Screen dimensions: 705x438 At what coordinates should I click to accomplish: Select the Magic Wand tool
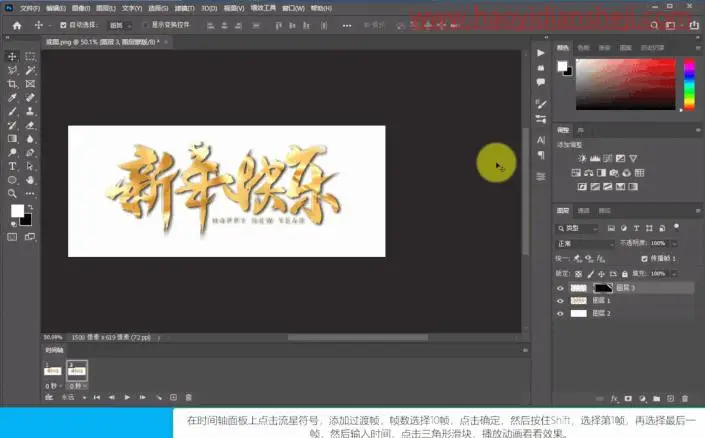click(x=30, y=70)
